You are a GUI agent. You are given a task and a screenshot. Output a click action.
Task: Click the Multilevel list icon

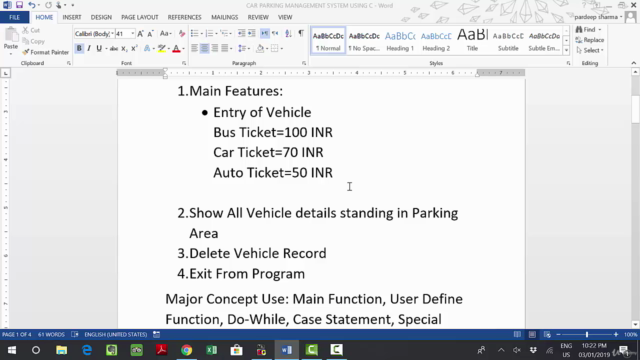(224, 33)
